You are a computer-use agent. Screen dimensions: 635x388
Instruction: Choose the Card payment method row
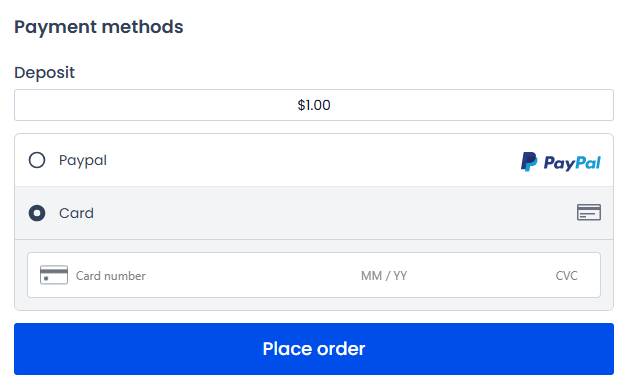point(314,213)
